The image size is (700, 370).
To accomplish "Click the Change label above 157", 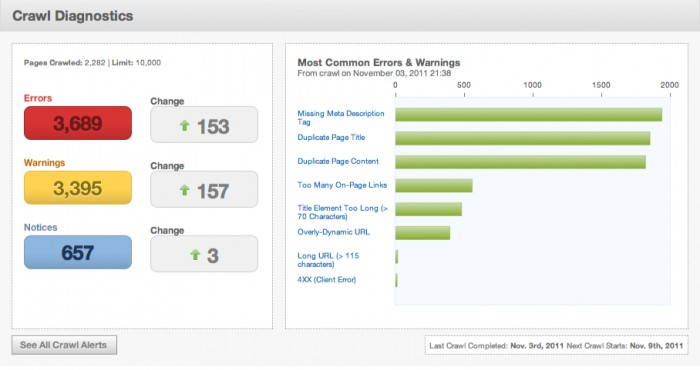I will point(167,166).
